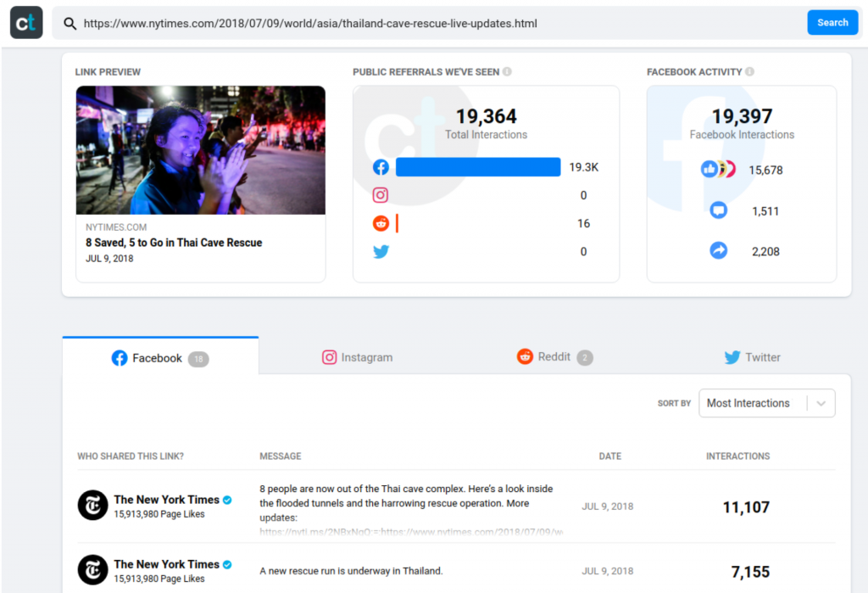
Task: Click the Facebook logo in the Facebook tab
Action: (x=120, y=358)
